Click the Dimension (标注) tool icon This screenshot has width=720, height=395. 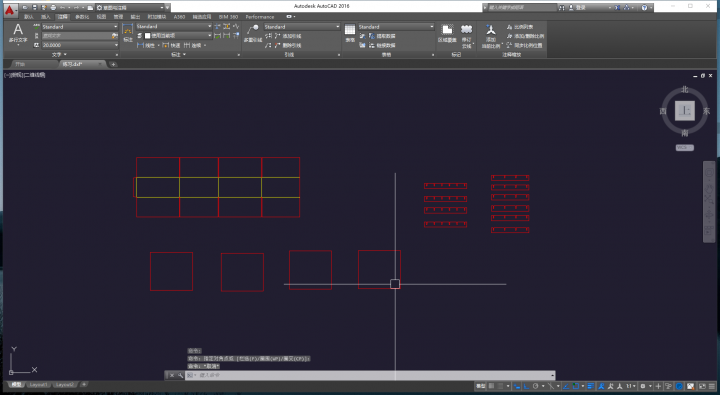pos(128,33)
